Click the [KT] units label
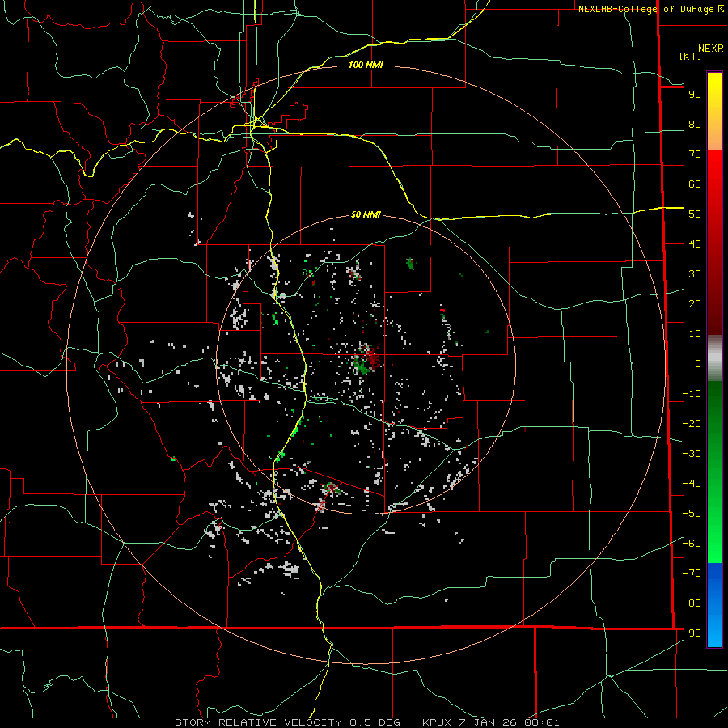The image size is (728, 728). tap(691, 56)
